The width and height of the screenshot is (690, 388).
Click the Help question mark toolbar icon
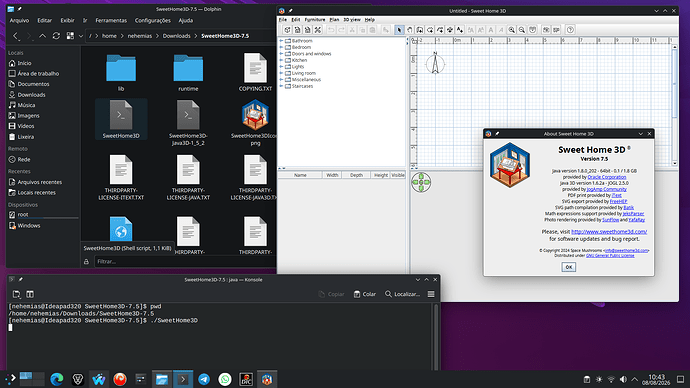[x=570, y=30]
